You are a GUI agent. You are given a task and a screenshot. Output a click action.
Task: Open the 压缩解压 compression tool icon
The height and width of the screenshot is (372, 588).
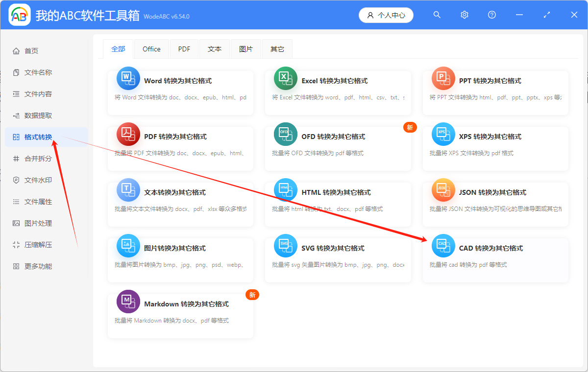tap(17, 244)
